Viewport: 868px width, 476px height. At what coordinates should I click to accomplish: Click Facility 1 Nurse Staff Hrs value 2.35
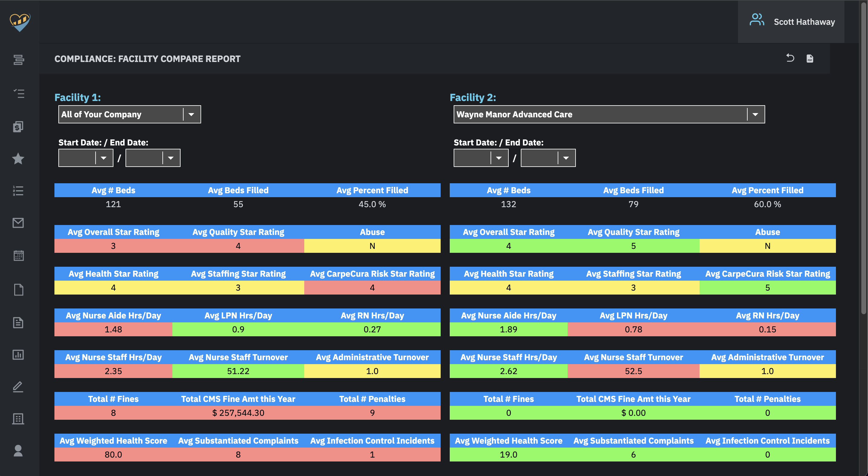pyautogui.click(x=113, y=371)
